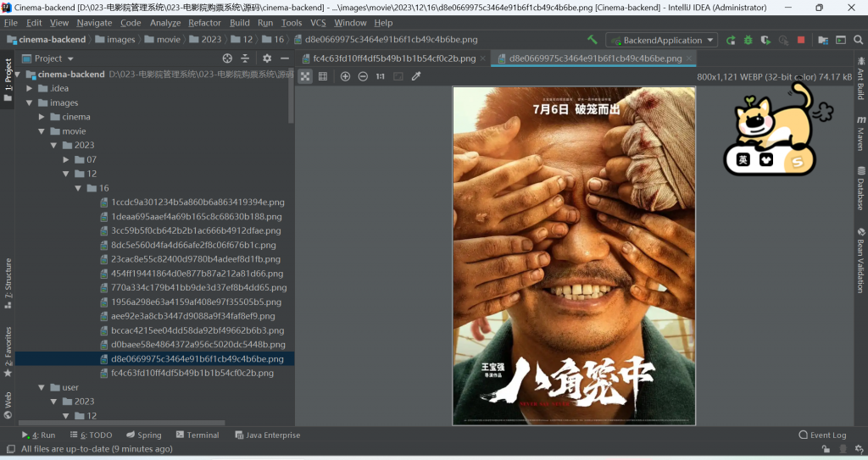The width and height of the screenshot is (868, 460).
Task: Toggle the chessboard transparency background
Action: pyautogui.click(x=305, y=76)
